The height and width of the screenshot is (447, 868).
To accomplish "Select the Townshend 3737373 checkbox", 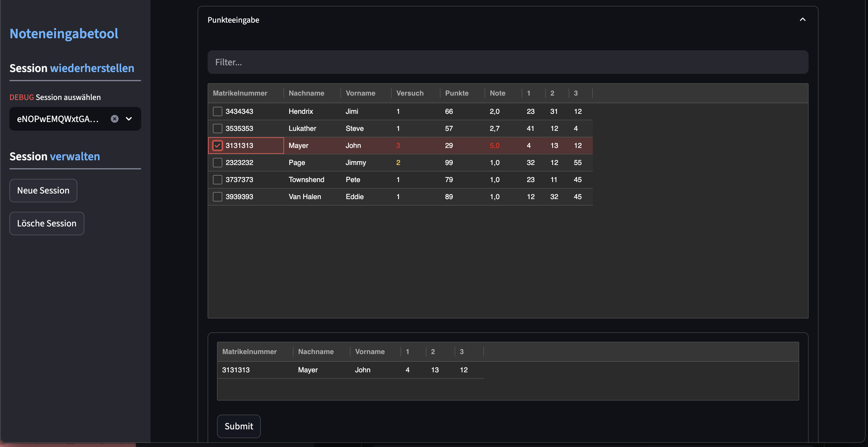I will click(x=217, y=180).
